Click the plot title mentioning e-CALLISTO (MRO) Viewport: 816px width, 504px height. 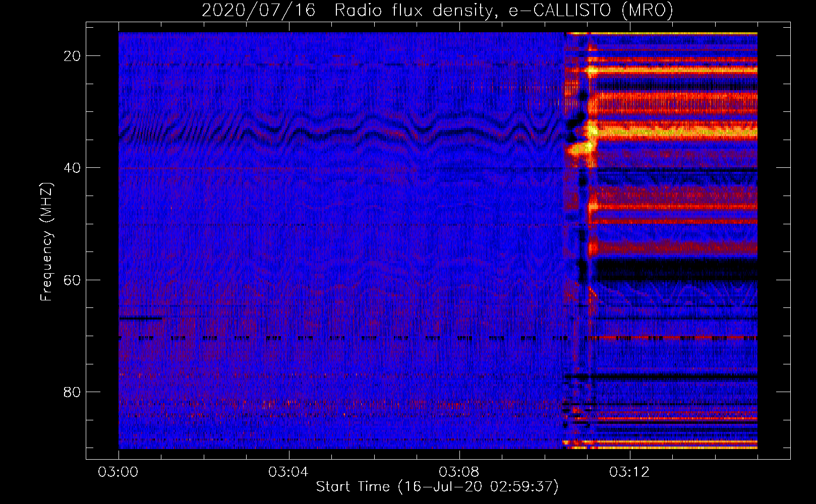click(437, 11)
